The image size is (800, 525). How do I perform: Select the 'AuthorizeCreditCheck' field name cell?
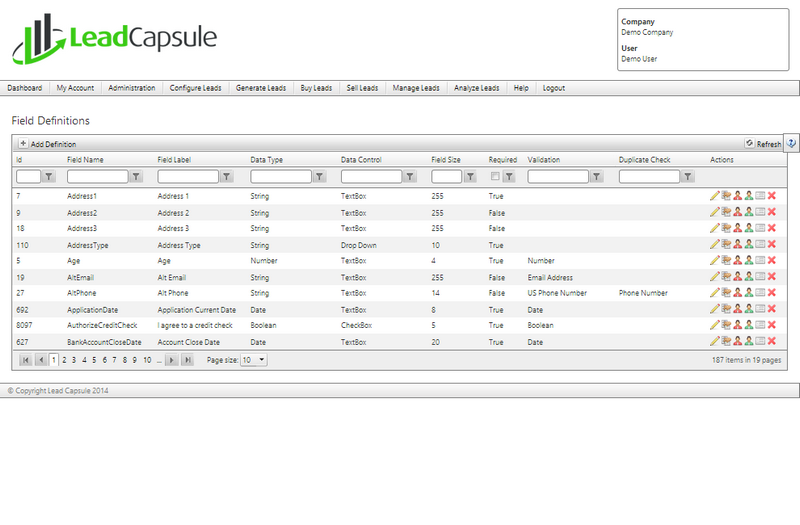102,325
